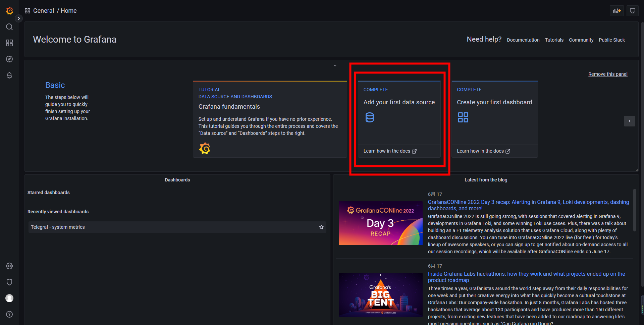Open dashboard Learn how in the docs
Screen dimensions: 644x325
[x=483, y=151]
